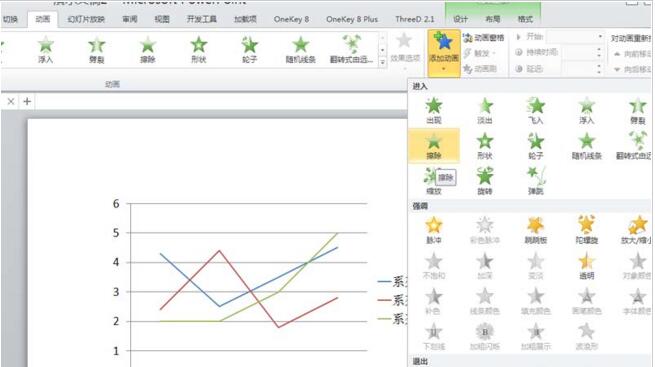Image resolution: width=655 pixels, height=367 pixels.
Task: Apply the 放大/缩小 emphasis animation
Action: 637,230
